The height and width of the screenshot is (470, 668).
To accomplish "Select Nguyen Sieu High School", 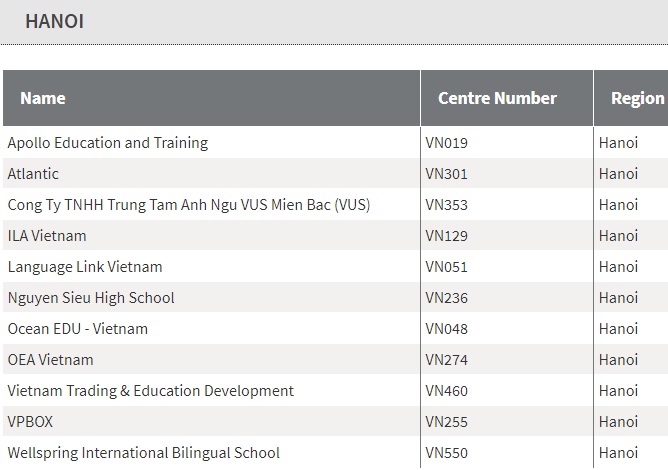I will click(x=91, y=298).
